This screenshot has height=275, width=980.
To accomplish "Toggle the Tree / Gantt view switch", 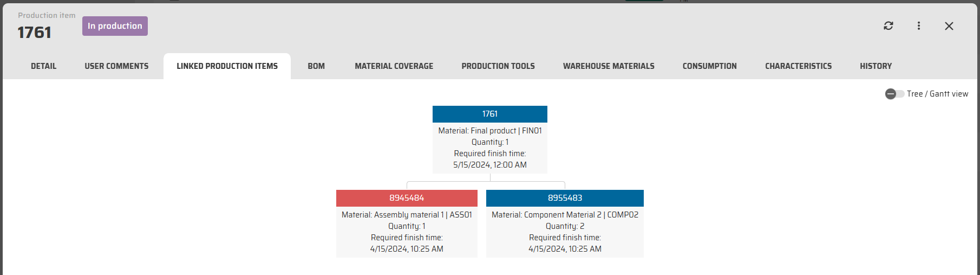I will pyautogui.click(x=894, y=94).
